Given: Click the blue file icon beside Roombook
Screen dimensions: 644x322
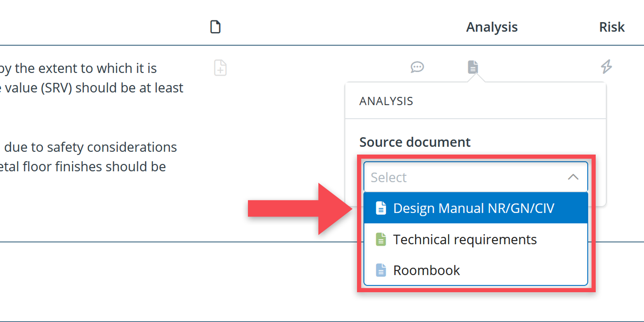Looking at the screenshot, I should pyautogui.click(x=381, y=270).
